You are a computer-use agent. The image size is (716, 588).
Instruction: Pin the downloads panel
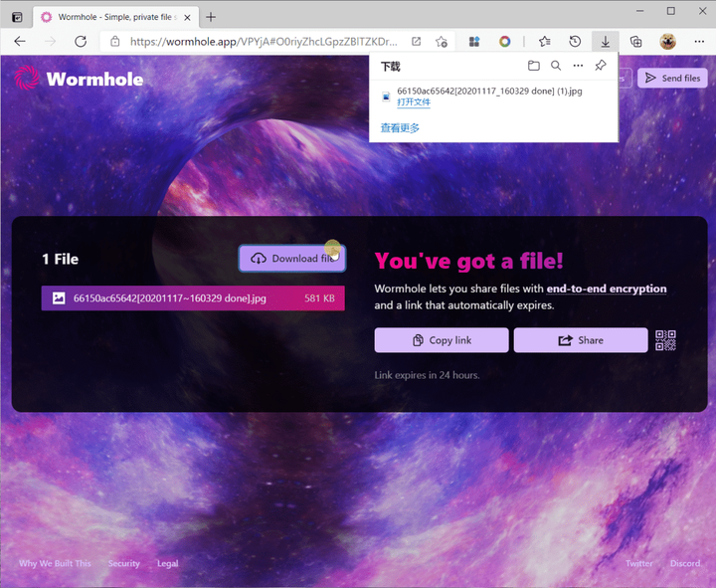601,66
